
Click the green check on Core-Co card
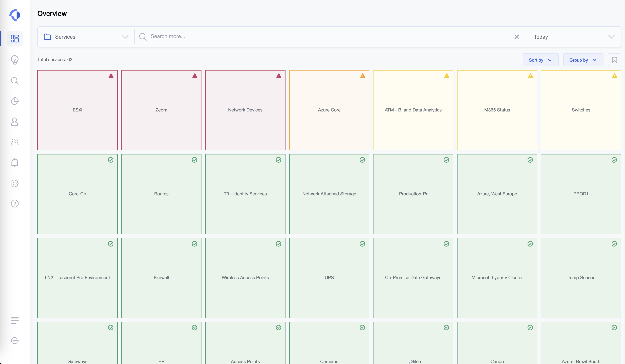point(111,160)
